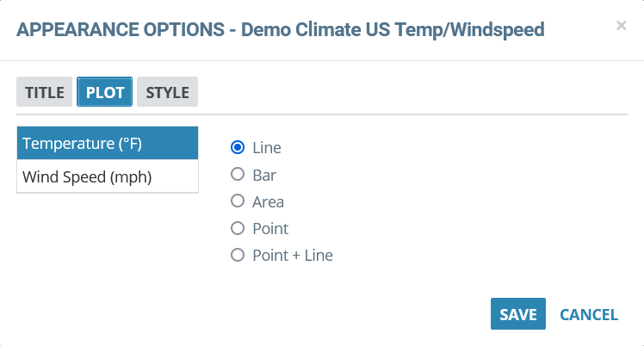644x346 pixels.
Task: Select the Line radio button circle
Action: pyautogui.click(x=238, y=147)
